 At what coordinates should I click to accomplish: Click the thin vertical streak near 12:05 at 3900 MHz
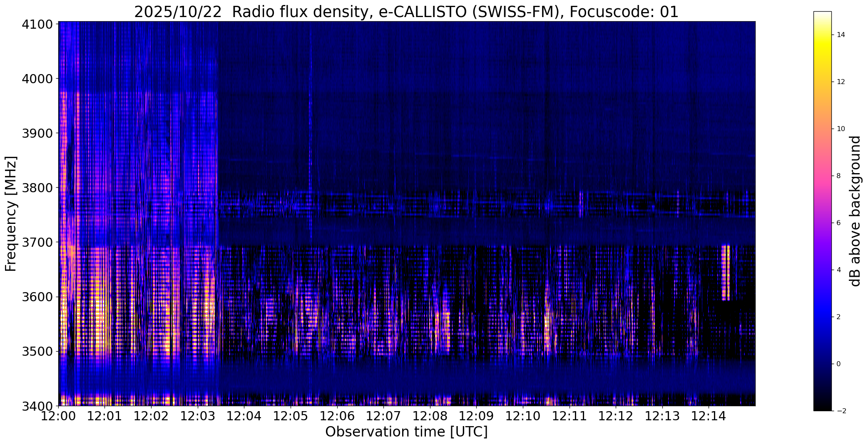tap(310, 133)
